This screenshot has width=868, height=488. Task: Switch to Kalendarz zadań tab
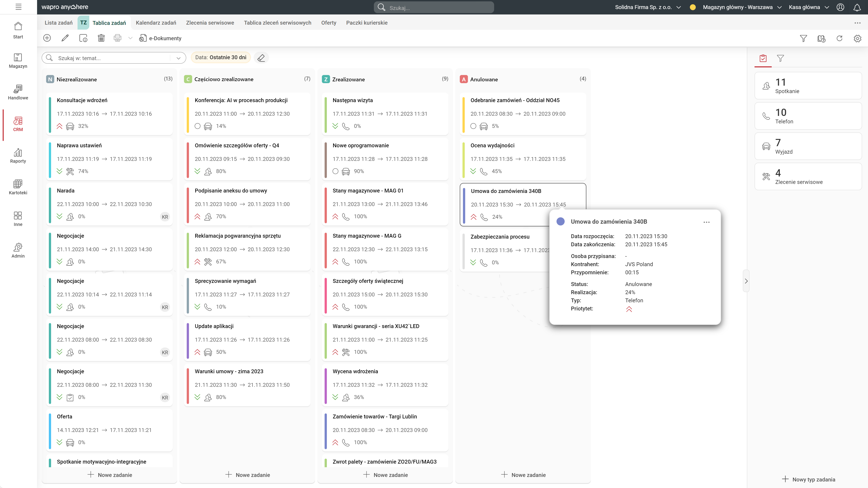coord(156,23)
